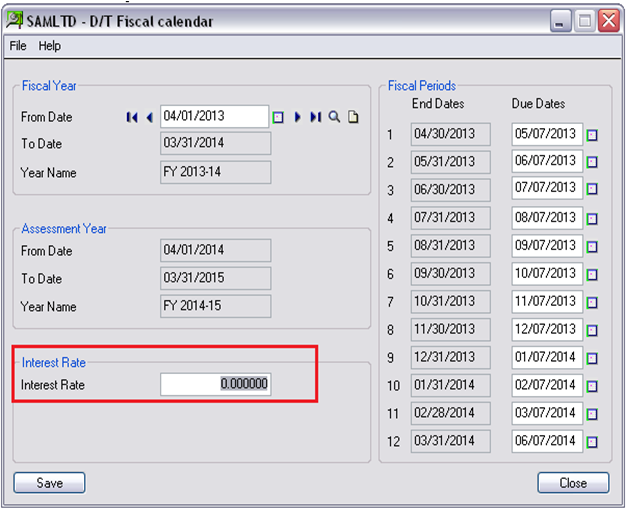Viewport: 627px width, 511px height.
Task: Open calendar for period 7 due date
Action: (x=592, y=303)
